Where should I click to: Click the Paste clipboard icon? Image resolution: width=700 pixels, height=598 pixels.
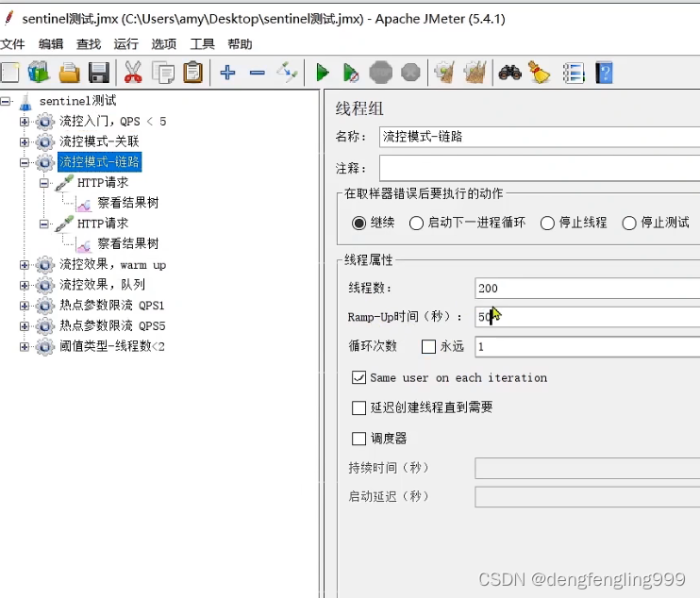point(192,73)
